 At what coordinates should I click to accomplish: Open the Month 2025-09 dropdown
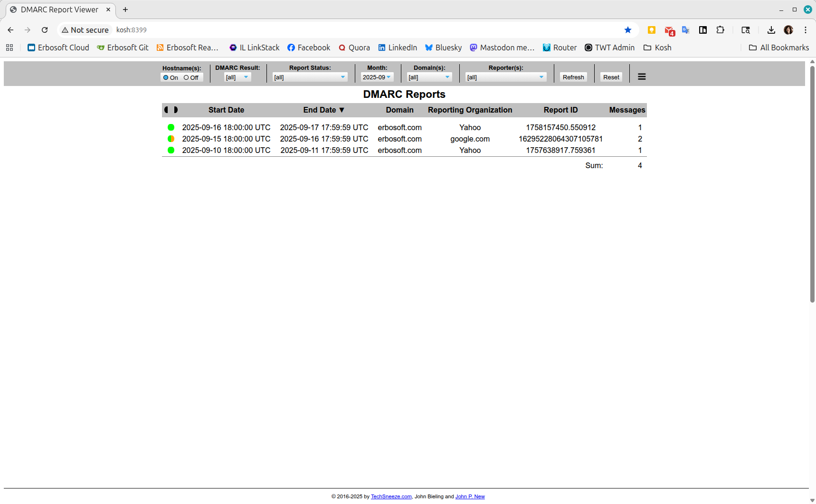pyautogui.click(x=377, y=76)
